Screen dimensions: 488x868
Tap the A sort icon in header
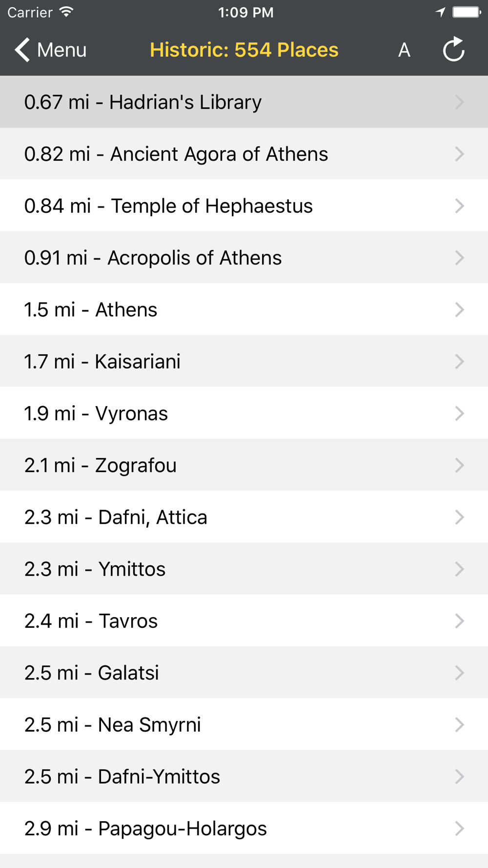coord(404,50)
